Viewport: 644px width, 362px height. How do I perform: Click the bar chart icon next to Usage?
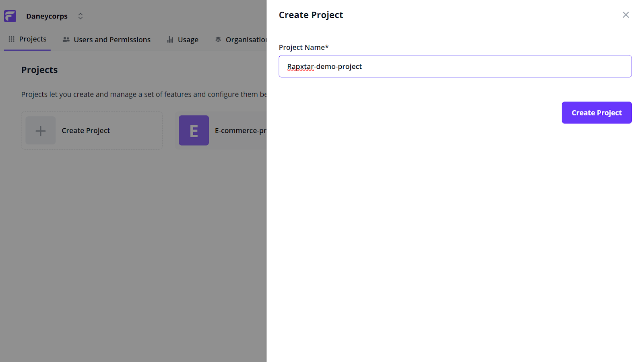169,39
